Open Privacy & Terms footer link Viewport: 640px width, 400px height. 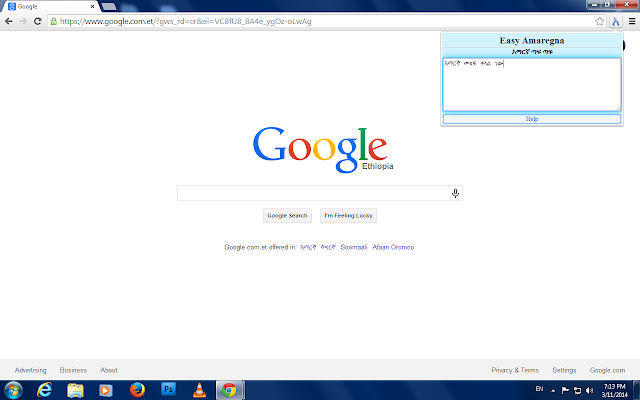[x=515, y=370]
